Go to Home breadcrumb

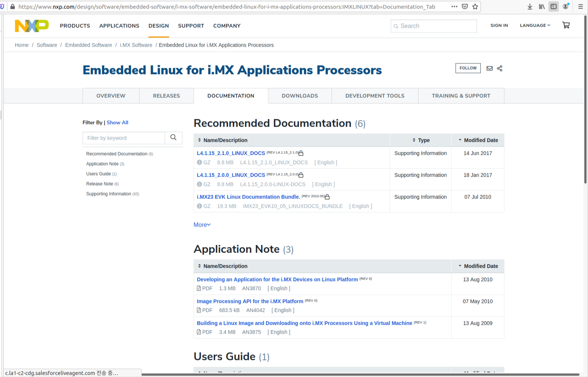21,45
